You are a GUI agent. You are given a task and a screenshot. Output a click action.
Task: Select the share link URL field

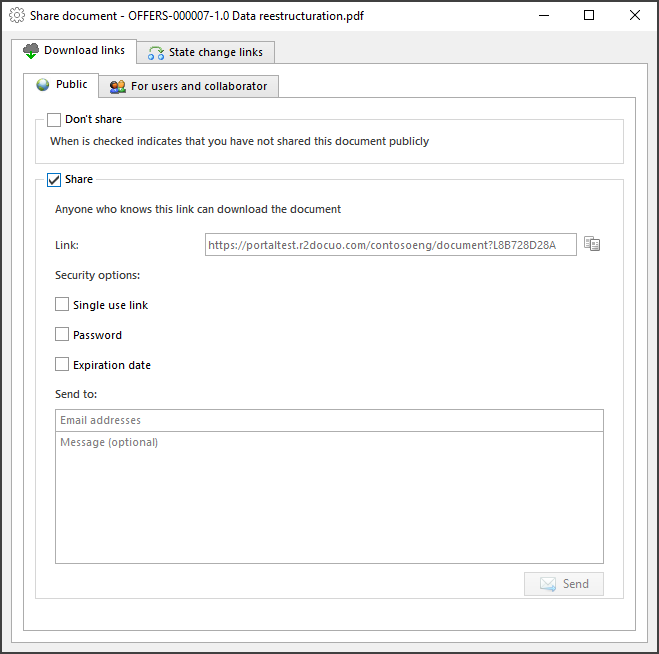tap(390, 245)
